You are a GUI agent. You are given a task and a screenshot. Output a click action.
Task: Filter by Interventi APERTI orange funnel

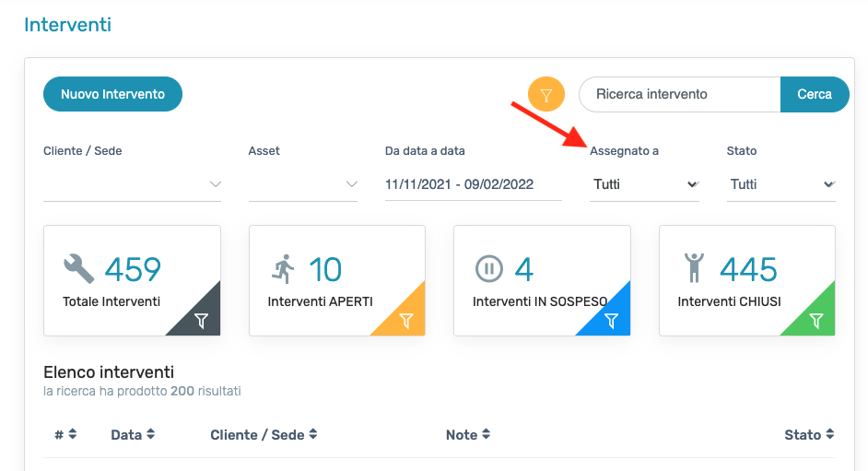[x=406, y=321]
